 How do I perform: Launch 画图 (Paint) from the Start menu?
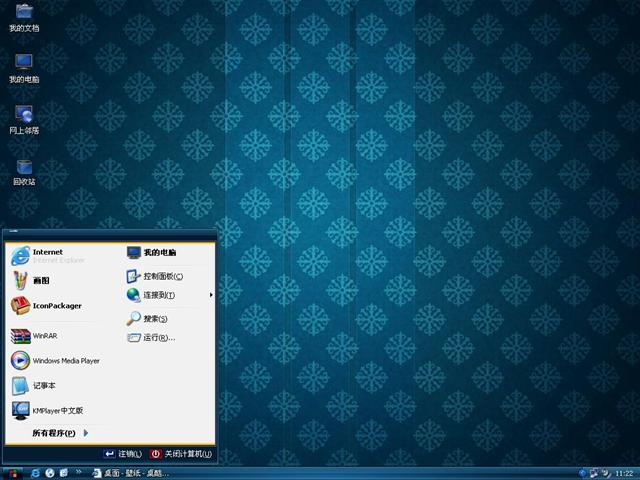(x=40, y=281)
